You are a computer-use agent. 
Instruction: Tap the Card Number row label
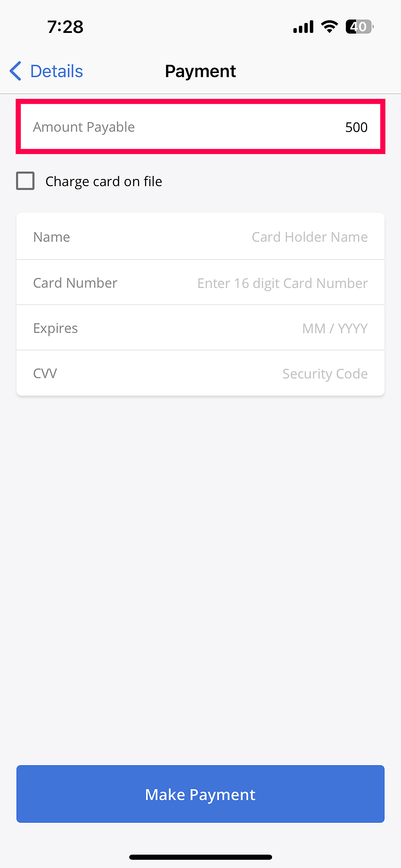pos(75,283)
